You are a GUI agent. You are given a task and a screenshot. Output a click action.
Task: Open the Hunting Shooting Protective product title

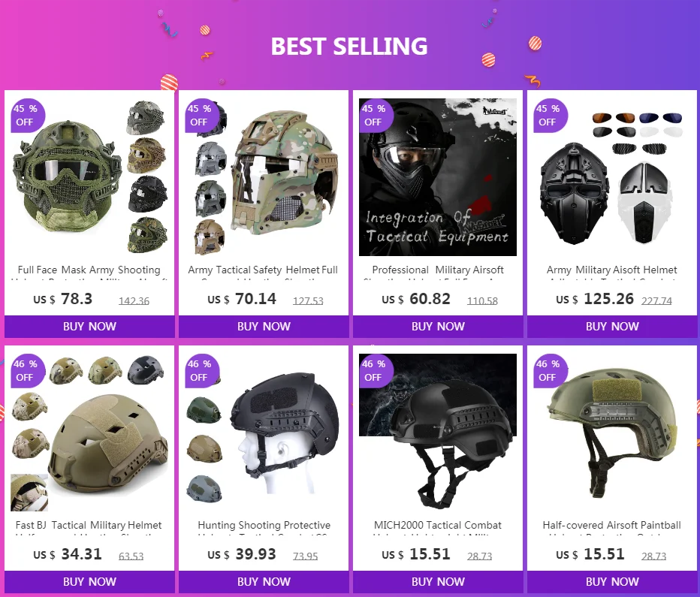point(264,525)
